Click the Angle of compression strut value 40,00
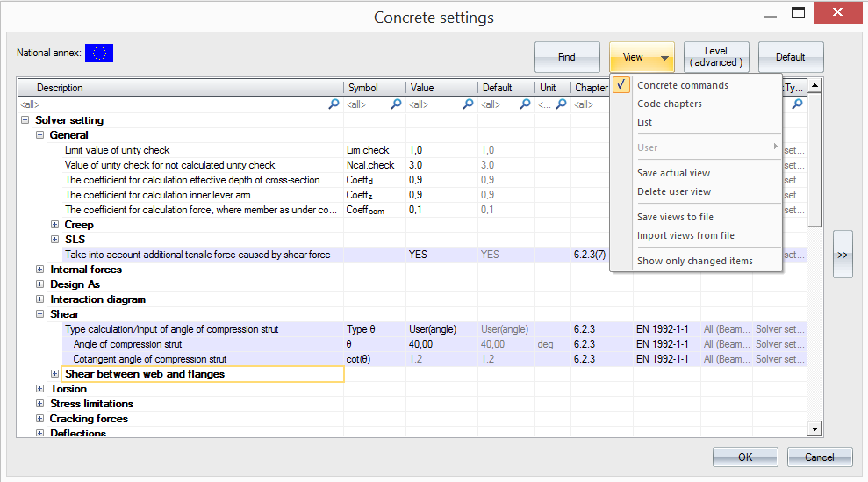 click(421, 344)
